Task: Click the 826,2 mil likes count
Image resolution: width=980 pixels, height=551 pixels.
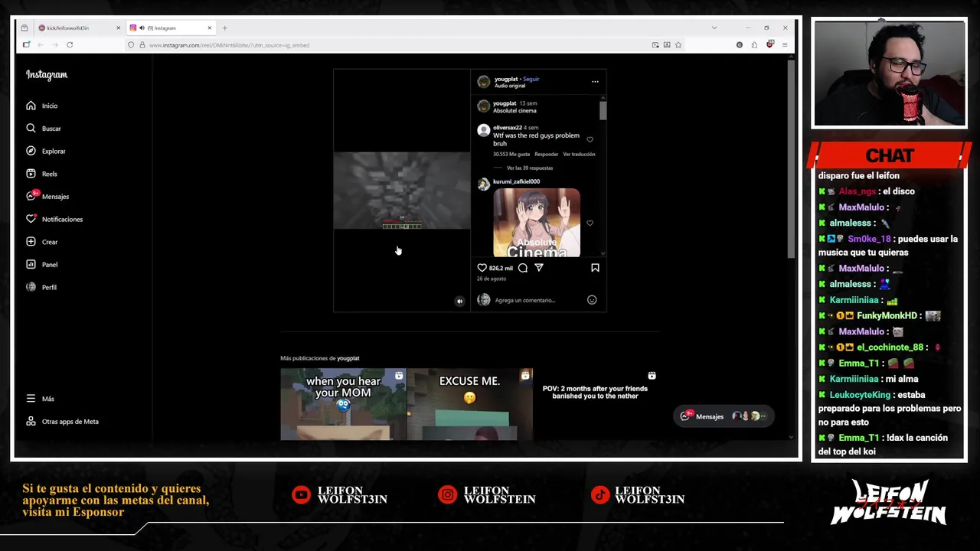Action: pyautogui.click(x=501, y=269)
